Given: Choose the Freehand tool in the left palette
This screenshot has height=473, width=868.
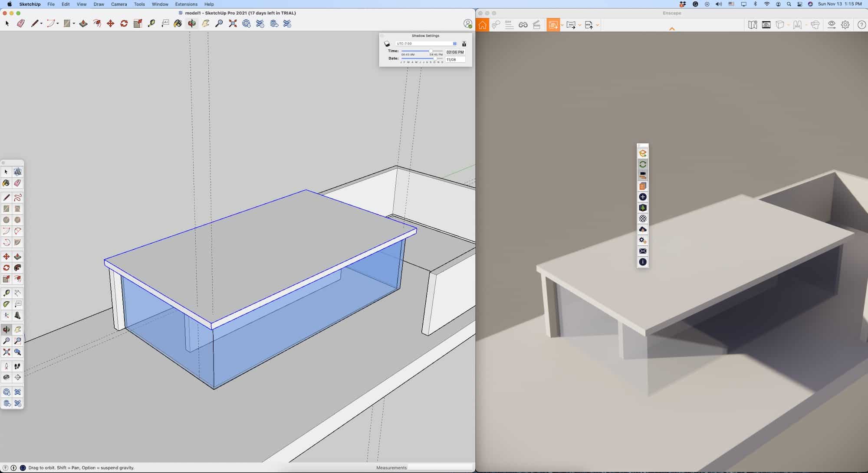Looking at the screenshot, I should pyautogui.click(x=17, y=198).
